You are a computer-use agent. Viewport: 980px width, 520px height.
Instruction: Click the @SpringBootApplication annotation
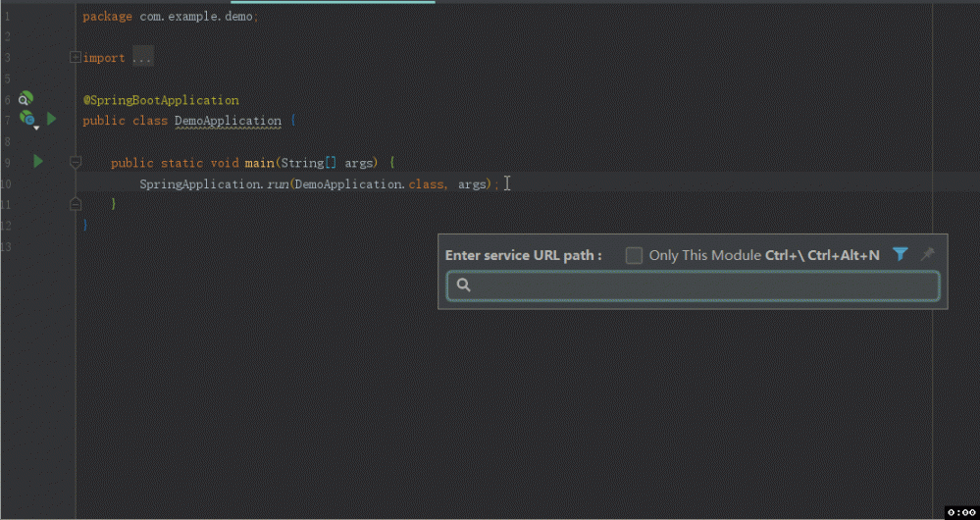[161, 100]
